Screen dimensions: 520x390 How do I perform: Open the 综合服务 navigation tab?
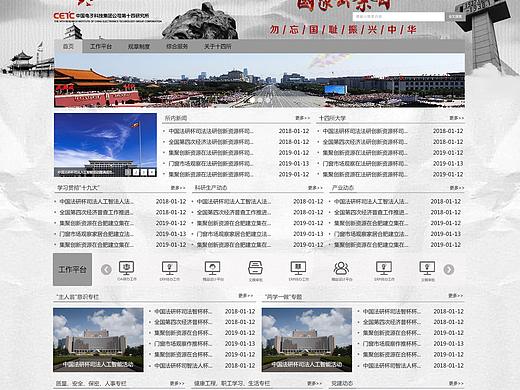pos(177,46)
